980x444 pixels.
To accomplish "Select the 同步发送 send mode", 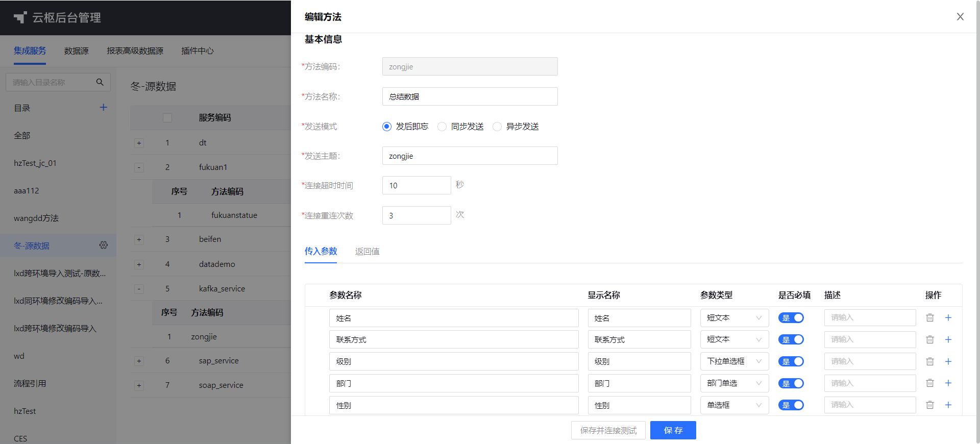I will (442, 127).
